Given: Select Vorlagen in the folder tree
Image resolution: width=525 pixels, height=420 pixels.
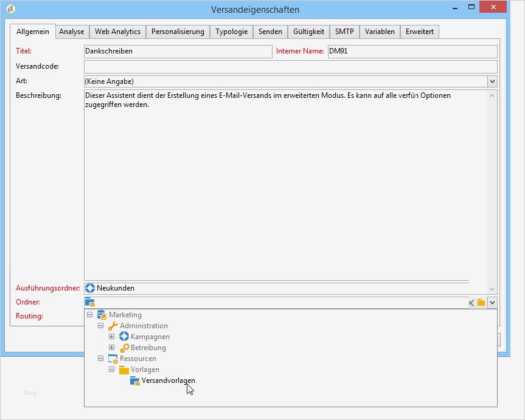Looking at the screenshot, I should [145, 370].
